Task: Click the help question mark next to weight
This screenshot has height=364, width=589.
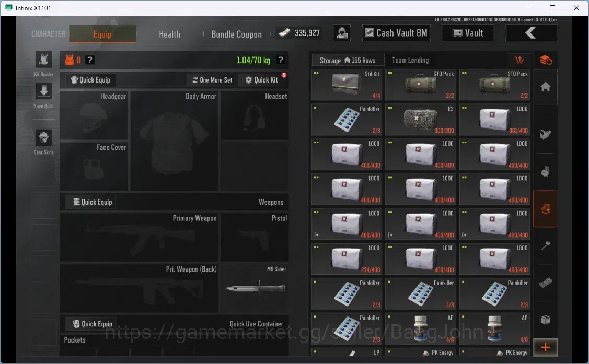Action: coord(281,60)
